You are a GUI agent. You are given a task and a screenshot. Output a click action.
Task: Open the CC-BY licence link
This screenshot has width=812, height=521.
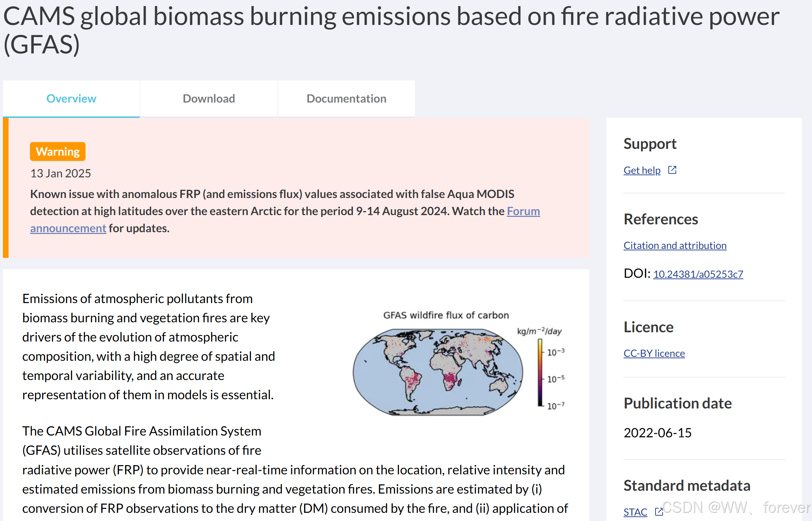(x=654, y=353)
